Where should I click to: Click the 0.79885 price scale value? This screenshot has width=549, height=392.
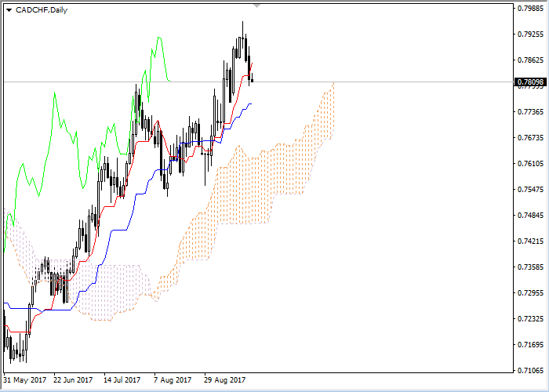(531, 8)
